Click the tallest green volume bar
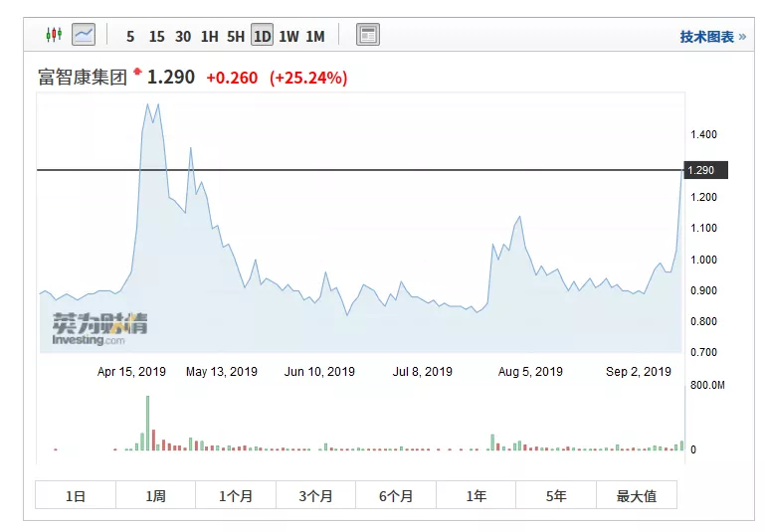 pos(148,424)
